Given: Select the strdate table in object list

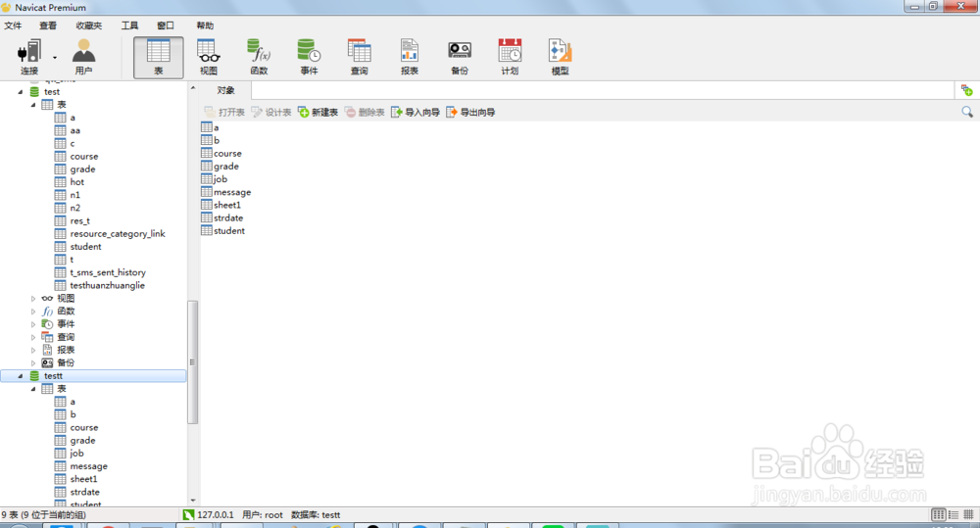Looking at the screenshot, I should pyautogui.click(x=221, y=218).
